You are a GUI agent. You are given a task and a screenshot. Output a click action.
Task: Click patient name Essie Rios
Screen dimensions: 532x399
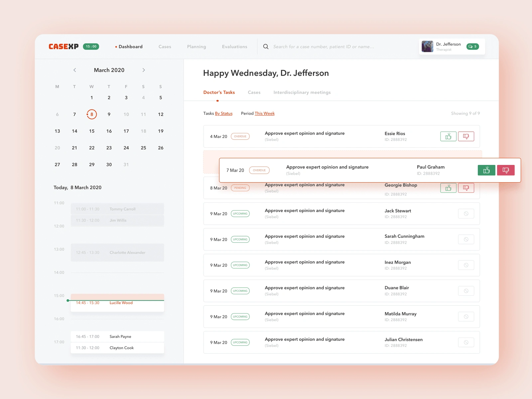click(x=395, y=134)
